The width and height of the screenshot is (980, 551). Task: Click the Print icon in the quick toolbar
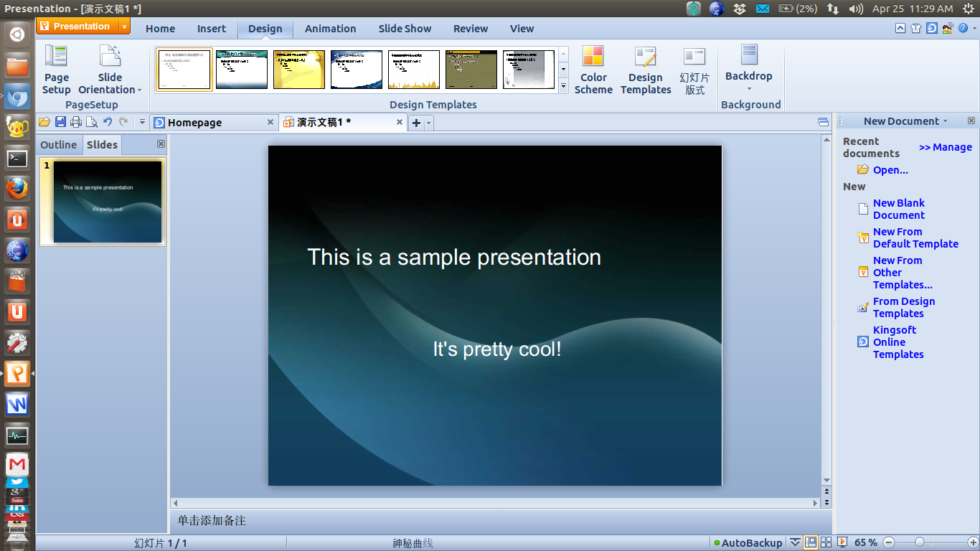point(76,122)
